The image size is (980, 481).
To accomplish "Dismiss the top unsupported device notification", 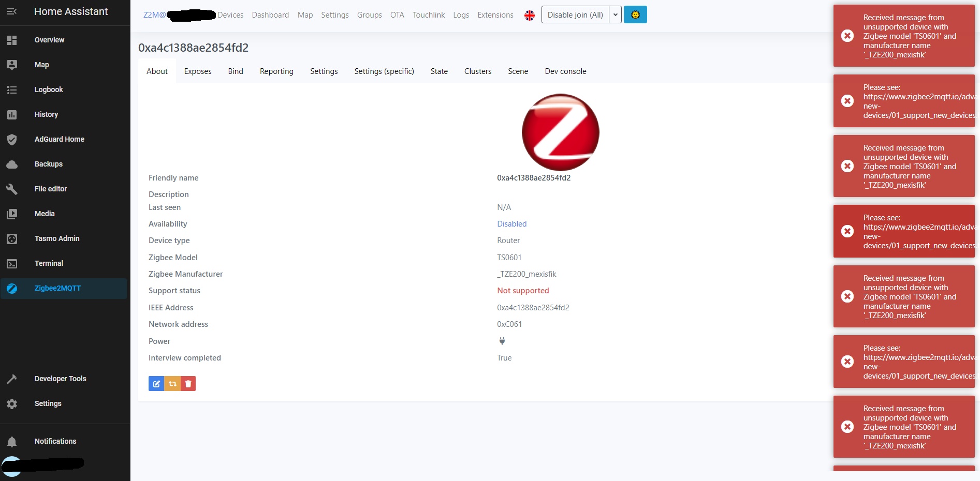I will (x=847, y=36).
